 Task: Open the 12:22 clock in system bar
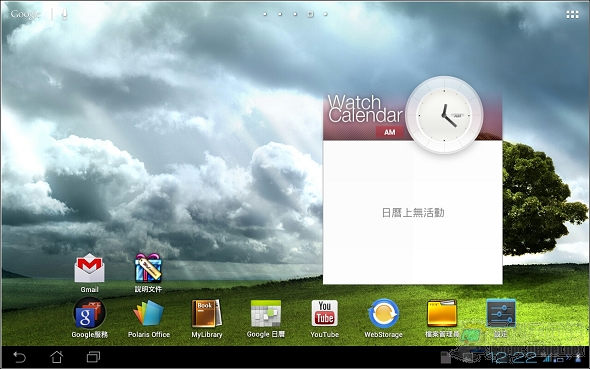(512, 357)
